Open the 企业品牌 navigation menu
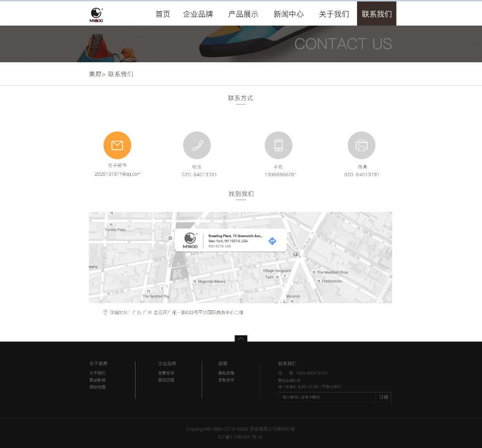Screen dimensions: 482x448 tap(198, 14)
